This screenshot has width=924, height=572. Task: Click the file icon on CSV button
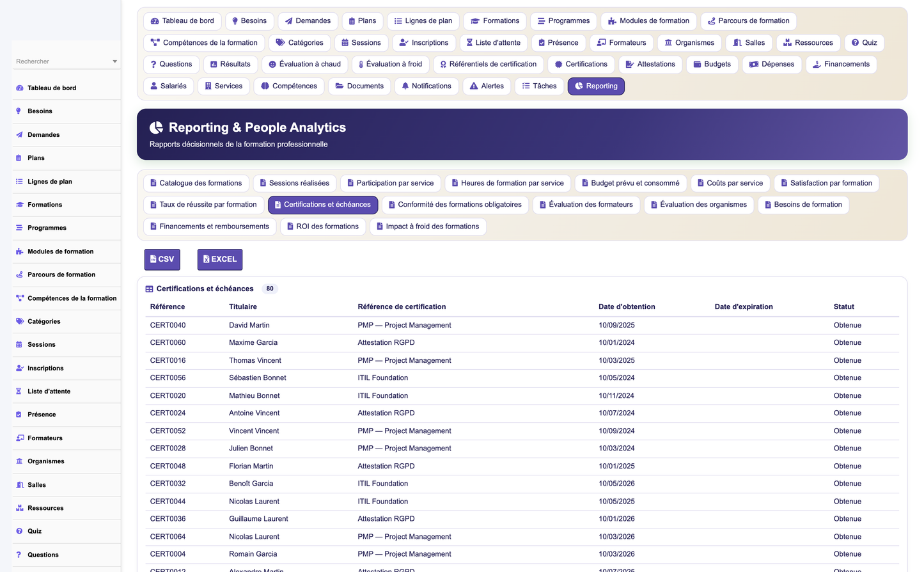coord(153,259)
